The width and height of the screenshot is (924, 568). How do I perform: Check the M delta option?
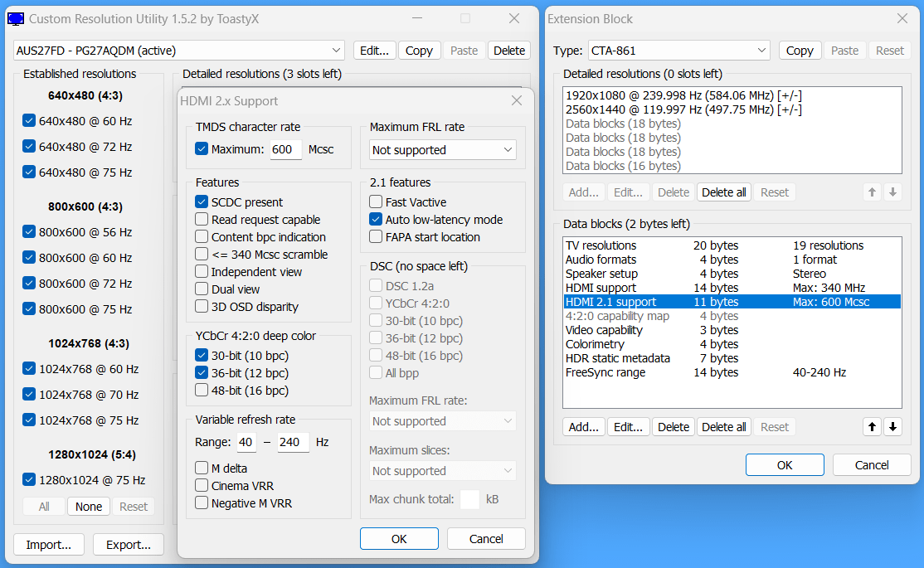[202, 468]
